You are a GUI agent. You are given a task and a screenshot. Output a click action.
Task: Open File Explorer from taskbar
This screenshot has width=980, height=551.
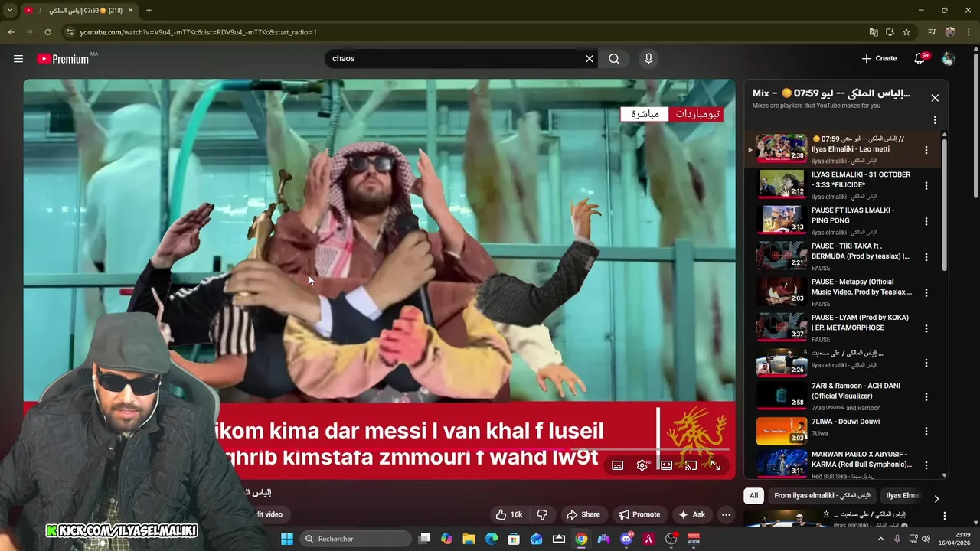tap(469, 539)
